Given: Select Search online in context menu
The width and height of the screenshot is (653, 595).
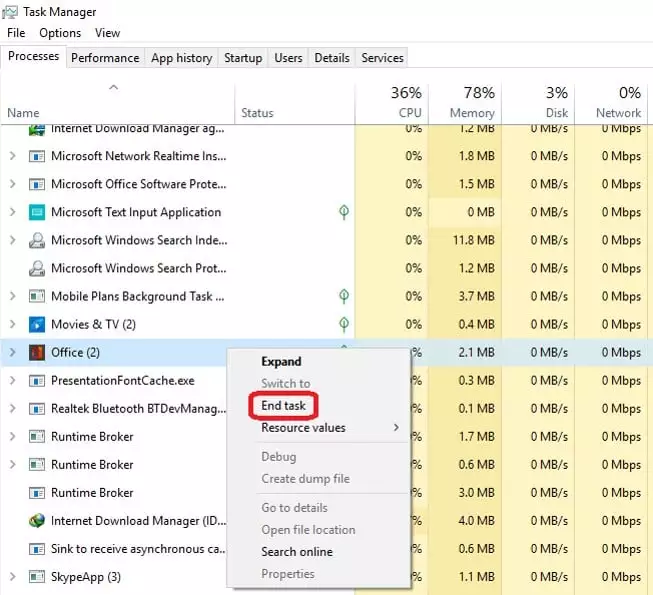Looking at the screenshot, I should [297, 552].
